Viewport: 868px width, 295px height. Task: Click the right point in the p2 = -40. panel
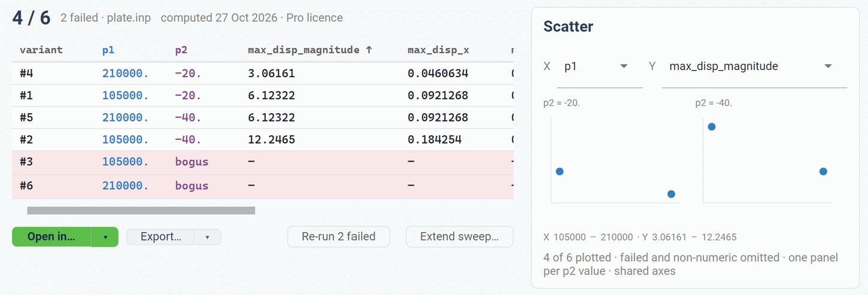click(x=823, y=171)
